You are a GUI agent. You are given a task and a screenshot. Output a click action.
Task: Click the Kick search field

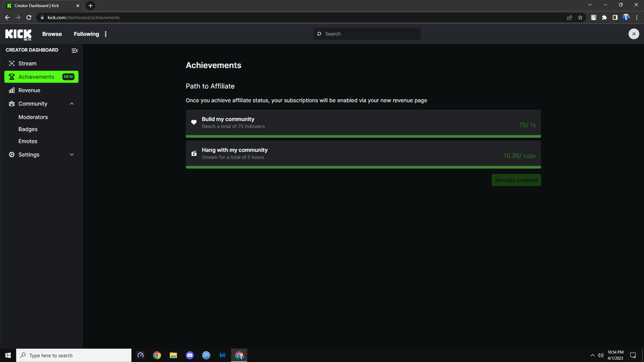pyautogui.click(x=367, y=34)
